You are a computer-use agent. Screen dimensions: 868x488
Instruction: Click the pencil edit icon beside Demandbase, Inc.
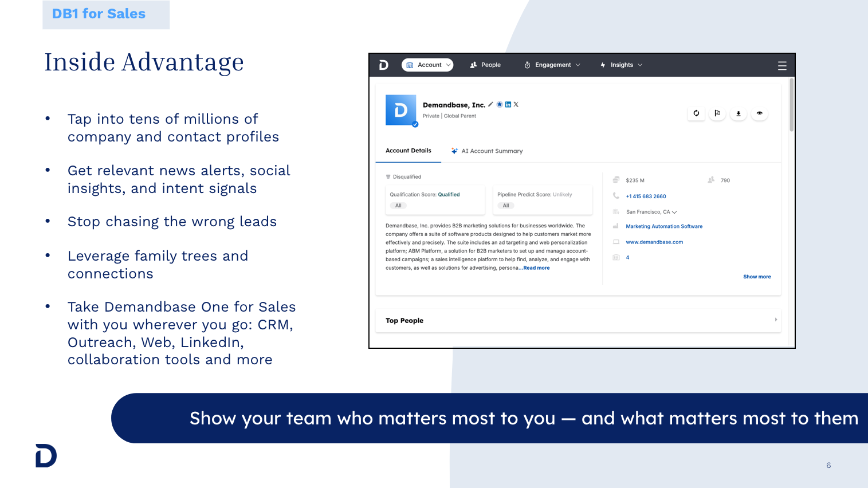490,104
